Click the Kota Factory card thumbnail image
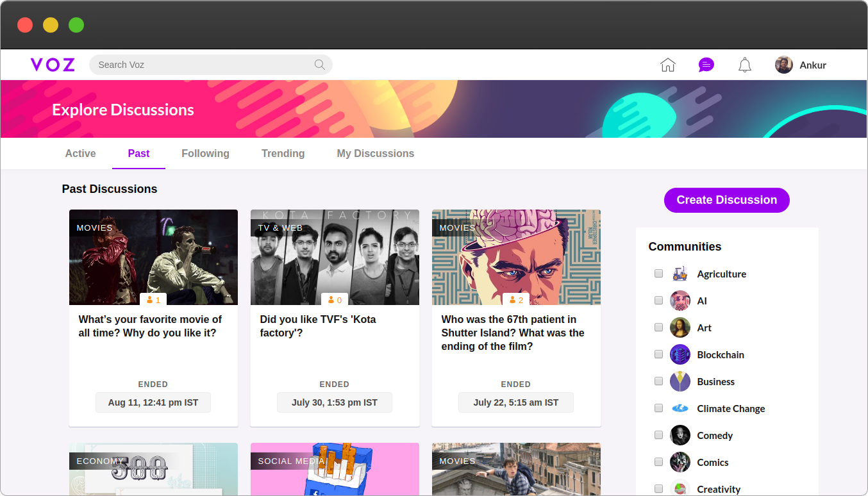 pyautogui.click(x=335, y=257)
